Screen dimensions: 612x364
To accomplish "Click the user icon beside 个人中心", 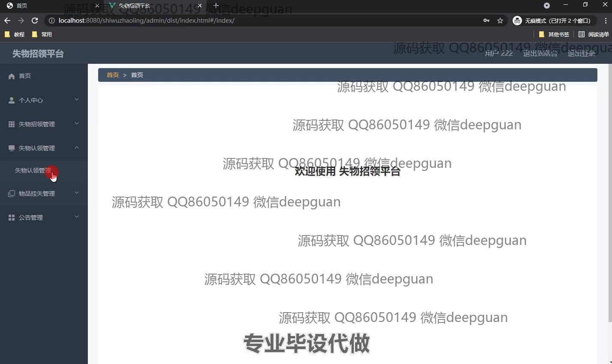I will coord(12,100).
